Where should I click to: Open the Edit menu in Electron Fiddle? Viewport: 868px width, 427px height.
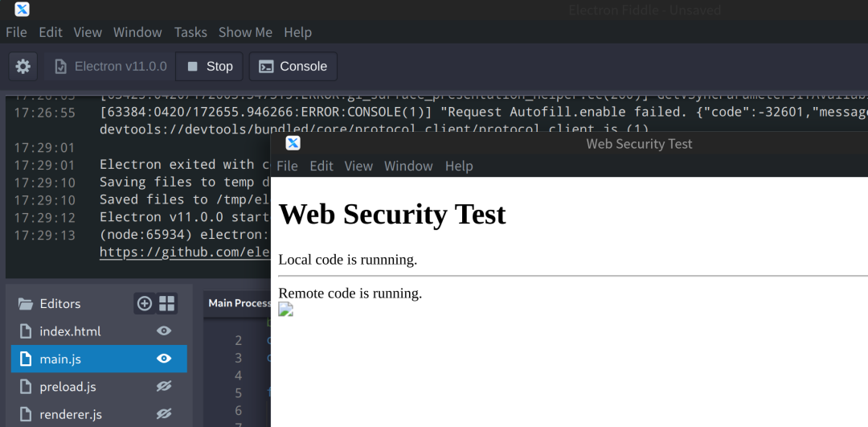[x=51, y=32]
